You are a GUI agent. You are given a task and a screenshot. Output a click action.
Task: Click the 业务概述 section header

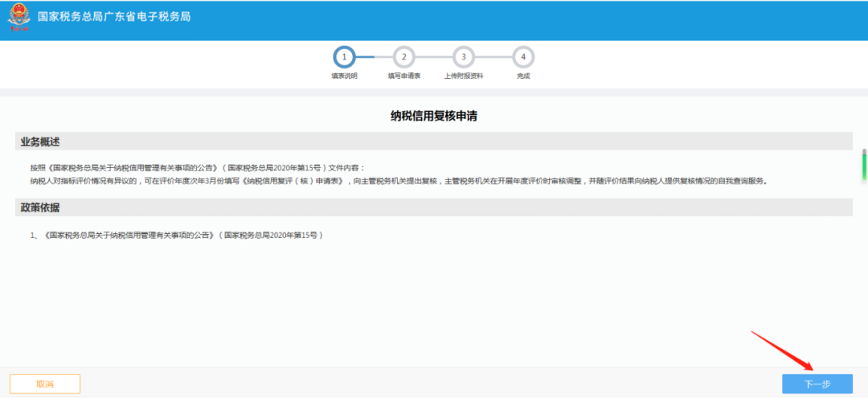coord(434,142)
